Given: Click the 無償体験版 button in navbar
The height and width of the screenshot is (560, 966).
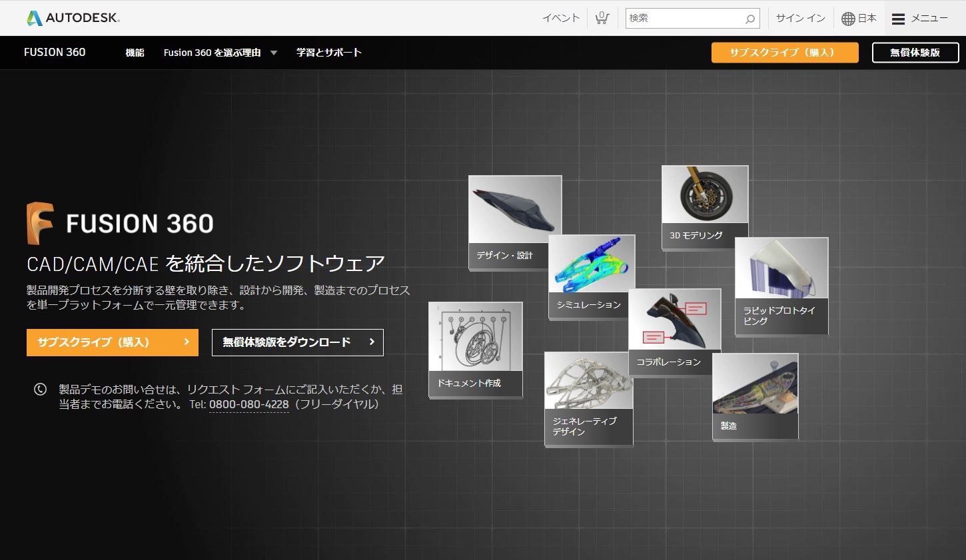Looking at the screenshot, I should [914, 53].
